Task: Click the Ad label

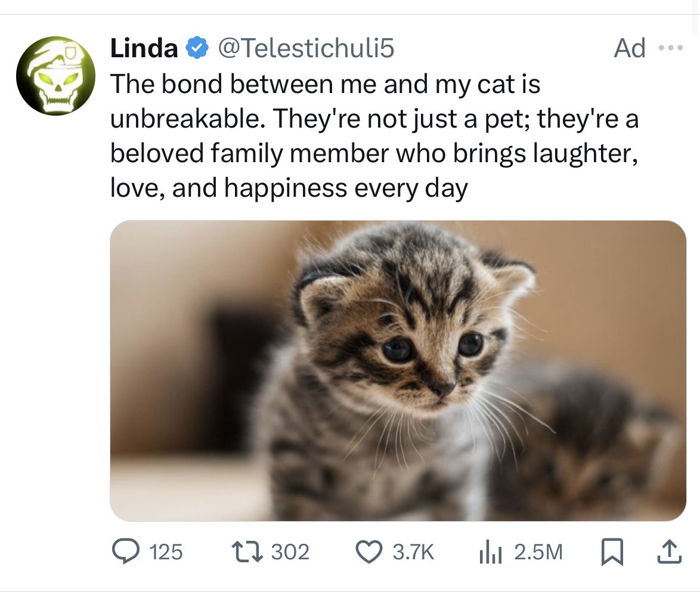Action: point(630,48)
